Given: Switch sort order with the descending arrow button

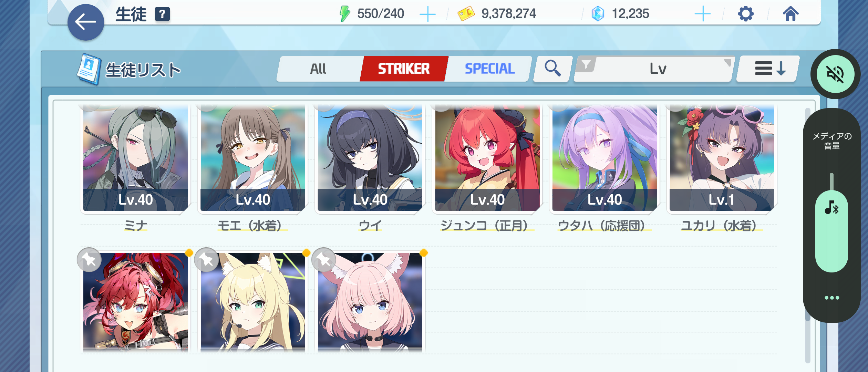Looking at the screenshot, I should click(768, 69).
